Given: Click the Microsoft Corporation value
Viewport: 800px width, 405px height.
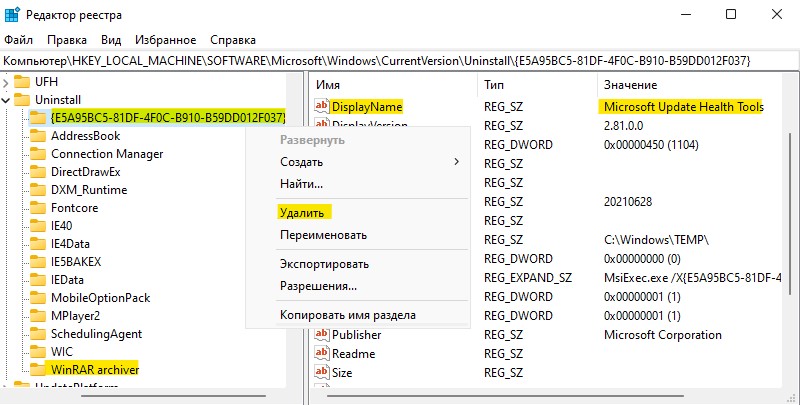Looking at the screenshot, I should pos(663,335).
